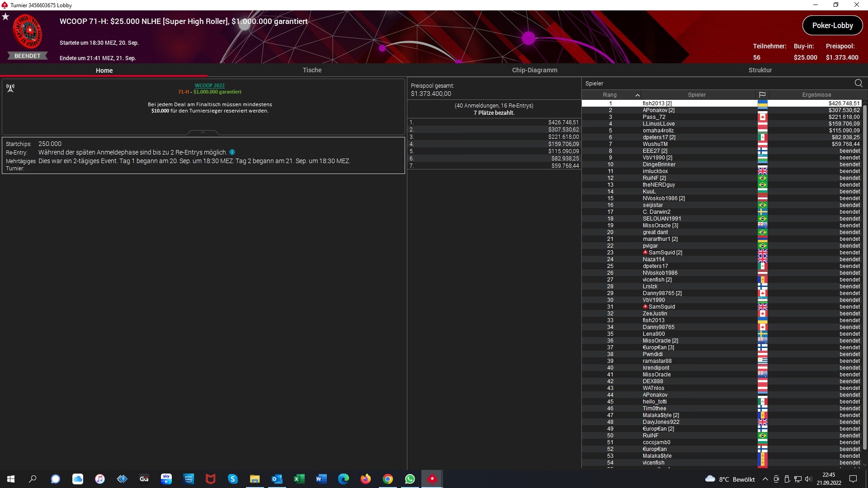Open PokerStars taskbar icon
868x488 pixels.
432,479
